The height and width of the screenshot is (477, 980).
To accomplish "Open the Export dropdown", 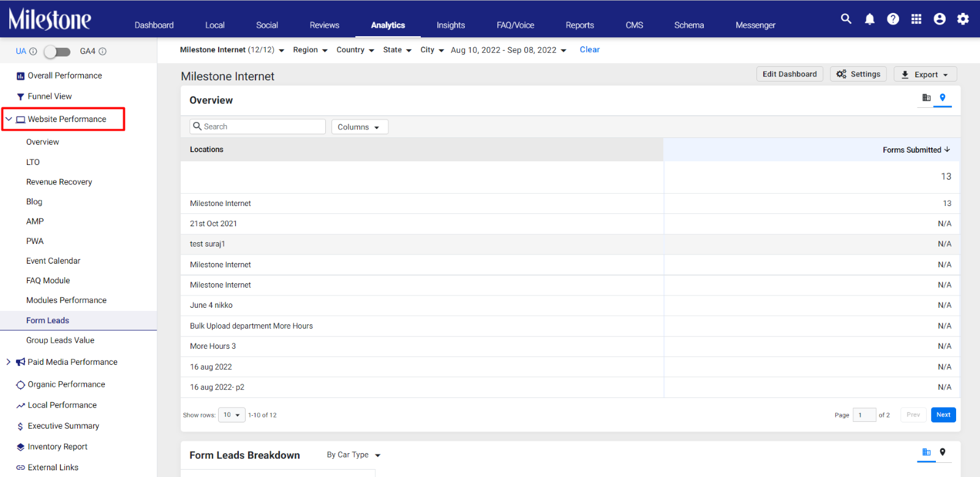I will tap(925, 74).
